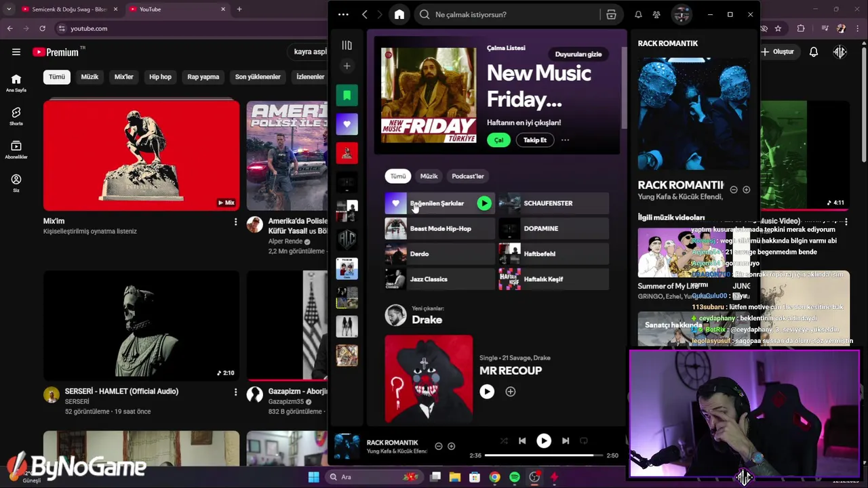Select the Müzik filter chip in Spotify
Screen dimensions: 868x488
[429, 176]
